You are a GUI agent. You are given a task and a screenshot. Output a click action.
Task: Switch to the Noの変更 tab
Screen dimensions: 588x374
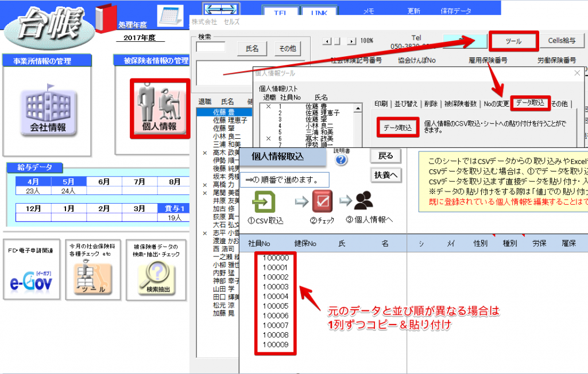(496, 104)
